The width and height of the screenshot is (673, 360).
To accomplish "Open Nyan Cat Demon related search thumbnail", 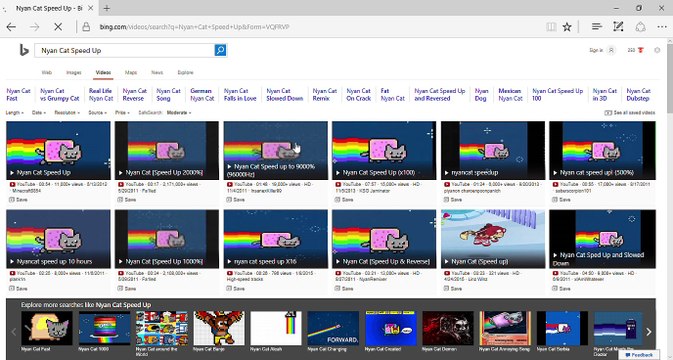I will point(448,328).
